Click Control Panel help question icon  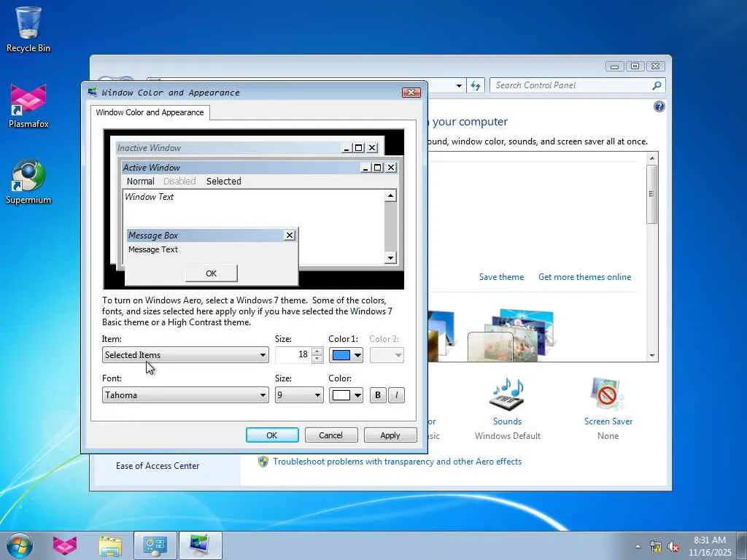click(659, 106)
